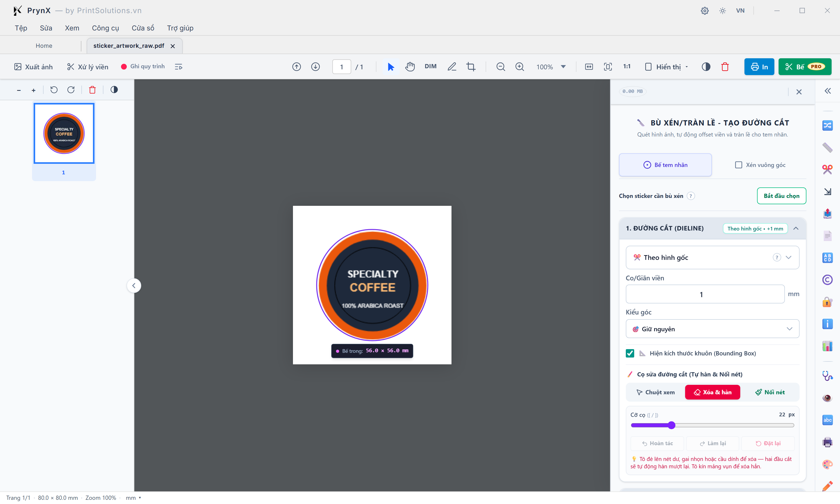
Task: Open the Trợ giúp menu
Action: (180, 28)
